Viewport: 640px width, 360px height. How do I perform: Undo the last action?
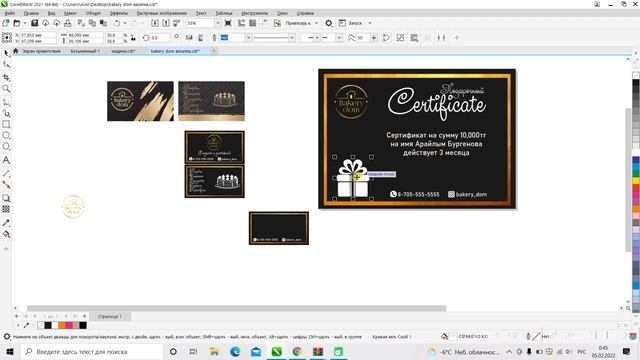[x=117, y=23]
